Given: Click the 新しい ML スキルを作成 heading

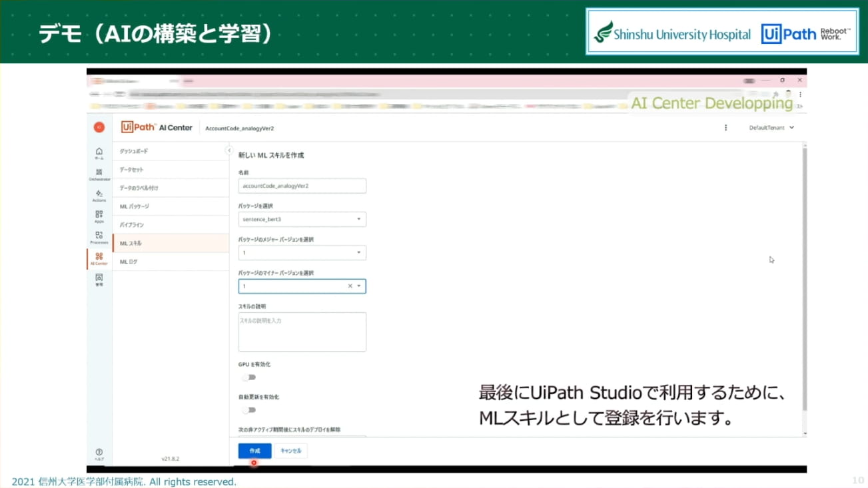Looking at the screenshot, I should [271, 155].
